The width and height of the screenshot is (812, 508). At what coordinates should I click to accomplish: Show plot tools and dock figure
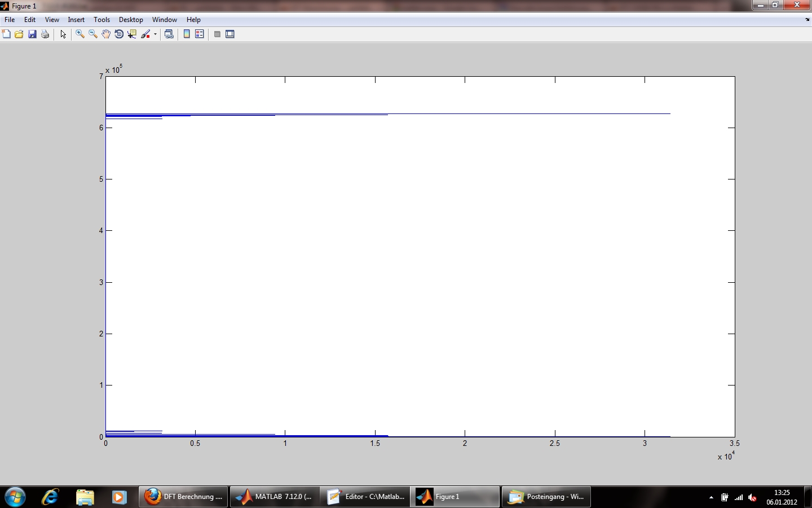point(230,34)
